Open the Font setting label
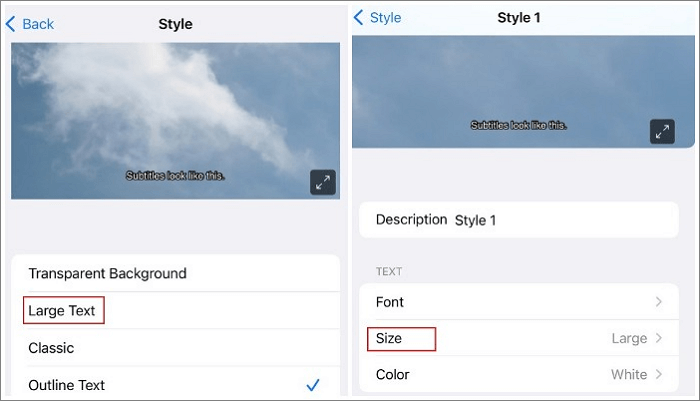 click(x=390, y=302)
